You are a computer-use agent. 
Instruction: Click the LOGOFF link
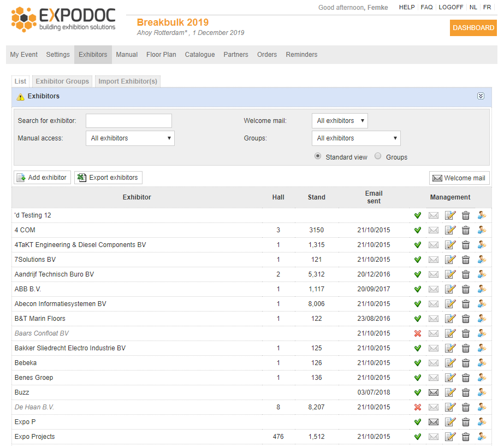point(450,8)
